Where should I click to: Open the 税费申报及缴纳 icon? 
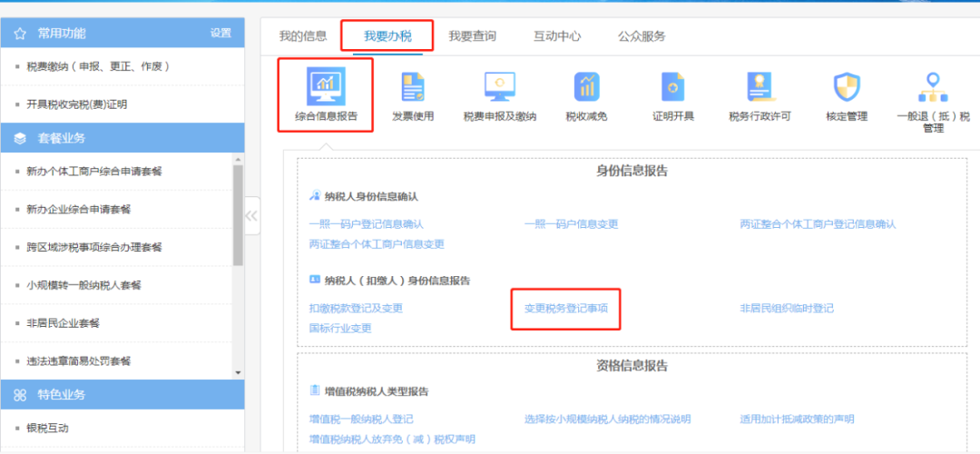pos(499,87)
